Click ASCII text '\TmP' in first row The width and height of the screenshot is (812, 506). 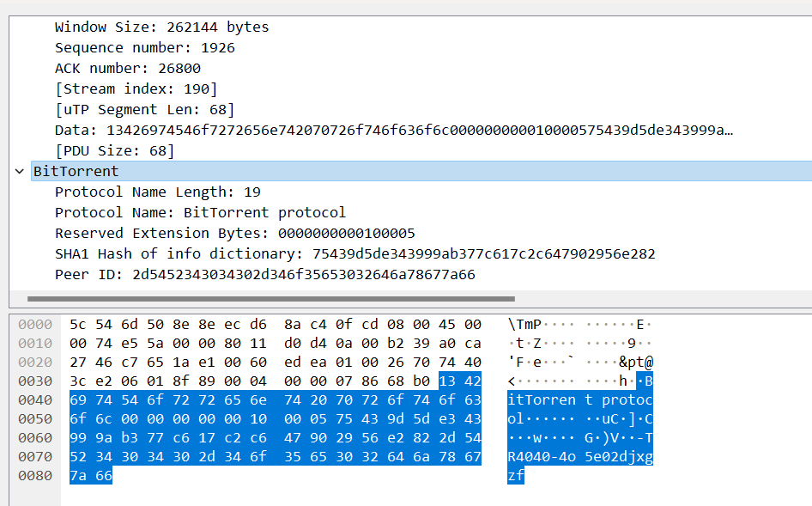pos(524,325)
